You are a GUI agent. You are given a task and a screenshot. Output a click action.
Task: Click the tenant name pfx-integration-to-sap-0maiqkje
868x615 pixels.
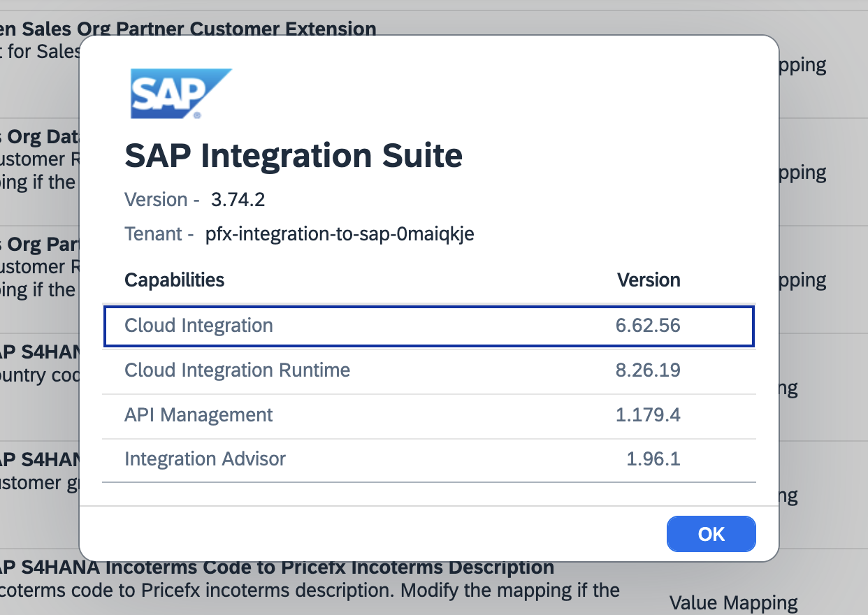coord(340,234)
